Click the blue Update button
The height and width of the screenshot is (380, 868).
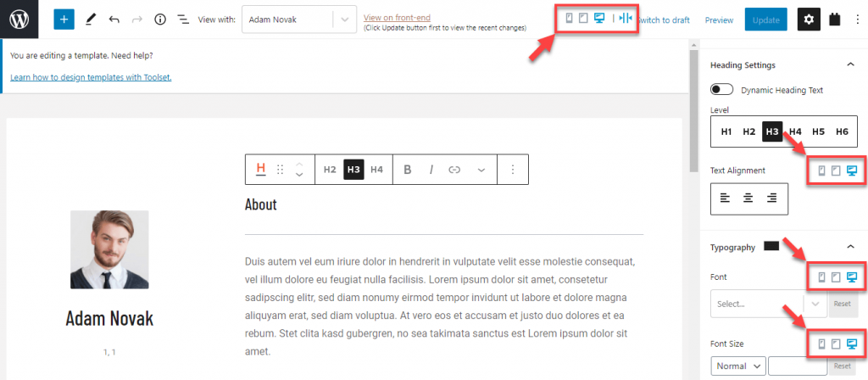[x=765, y=19]
